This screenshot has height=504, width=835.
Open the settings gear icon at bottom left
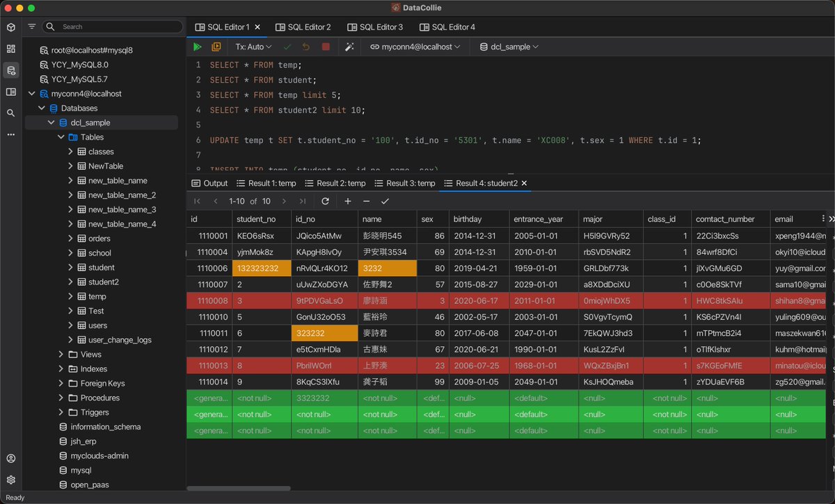10,480
